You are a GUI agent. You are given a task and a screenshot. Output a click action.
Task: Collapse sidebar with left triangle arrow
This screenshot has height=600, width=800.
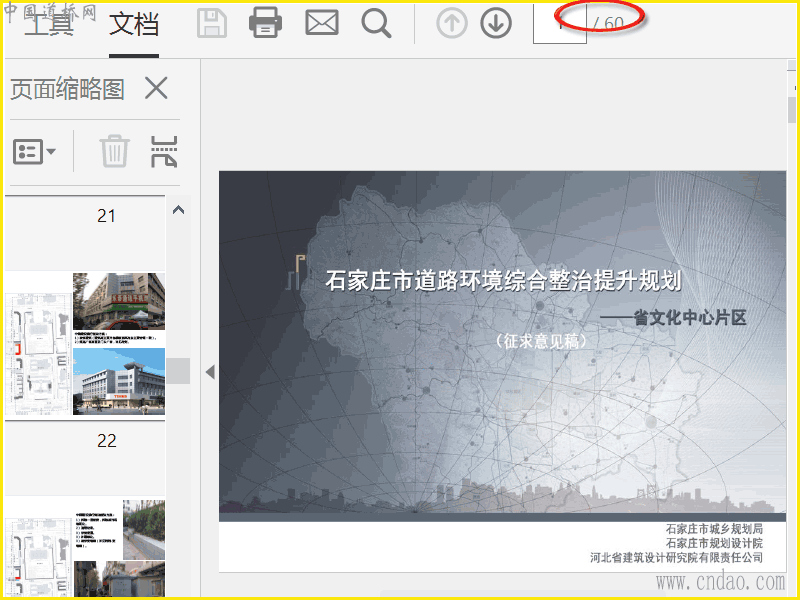[x=210, y=372]
